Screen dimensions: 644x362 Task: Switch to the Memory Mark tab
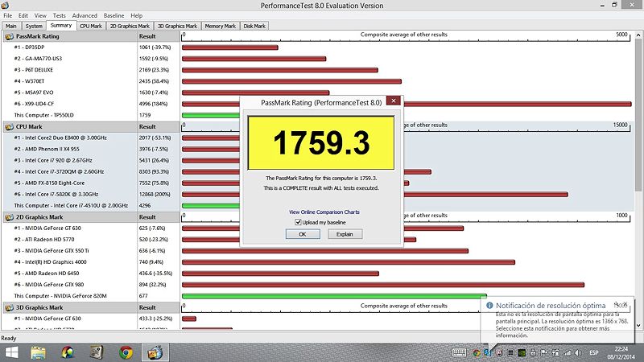pyautogui.click(x=220, y=26)
